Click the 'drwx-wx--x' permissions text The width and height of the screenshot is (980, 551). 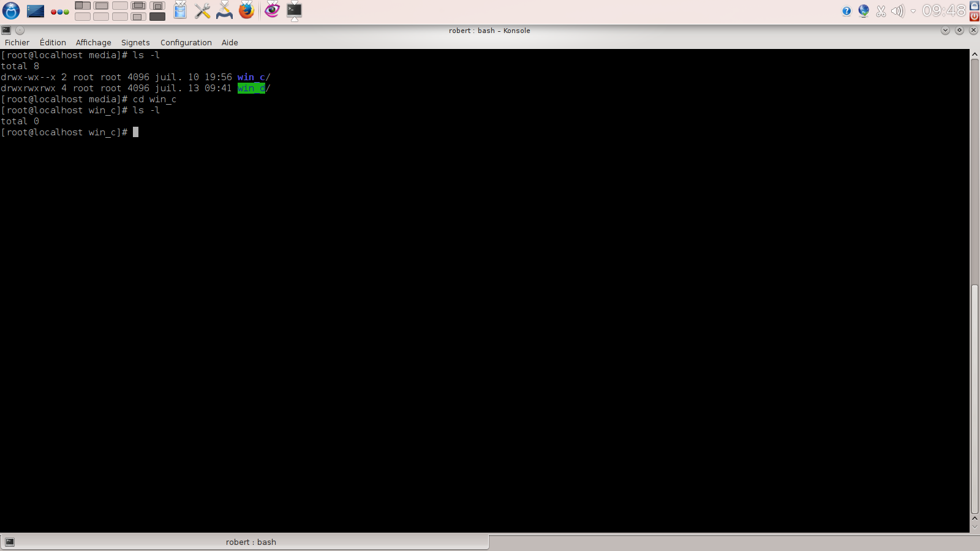[28, 77]
